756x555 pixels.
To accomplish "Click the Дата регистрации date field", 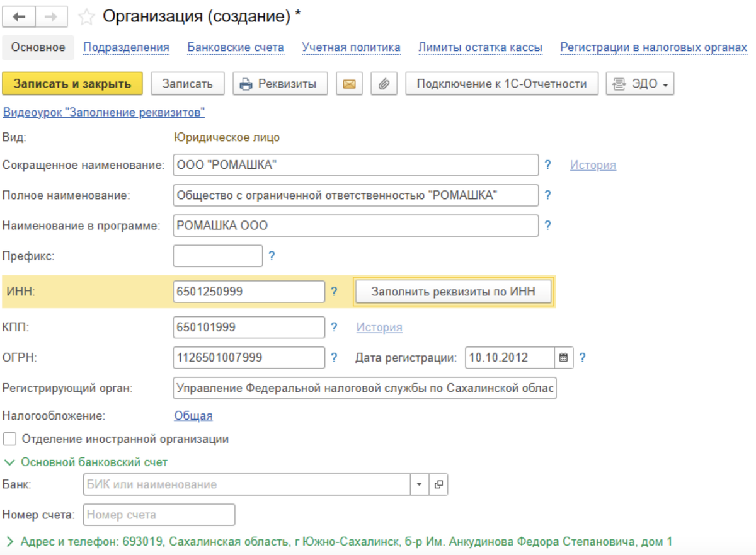I will click(x=511, y=358).
